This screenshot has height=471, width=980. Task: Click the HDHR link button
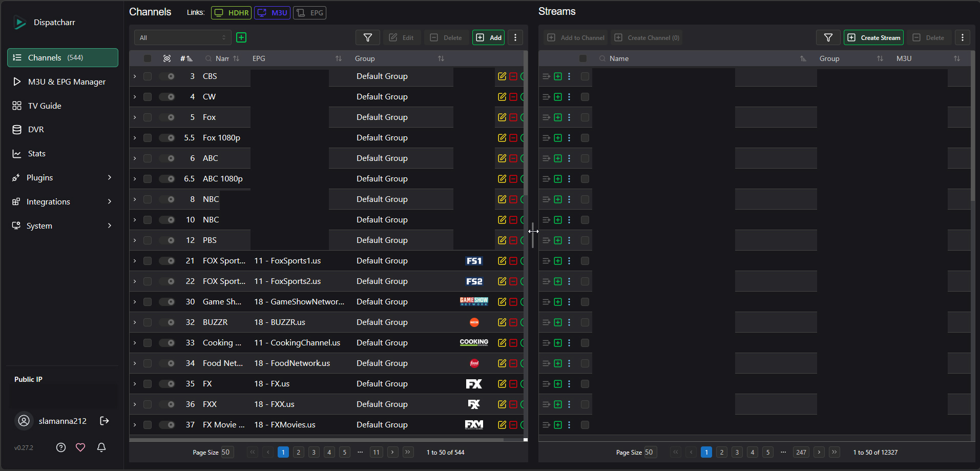pyautogui.click(x=231, y=13)
